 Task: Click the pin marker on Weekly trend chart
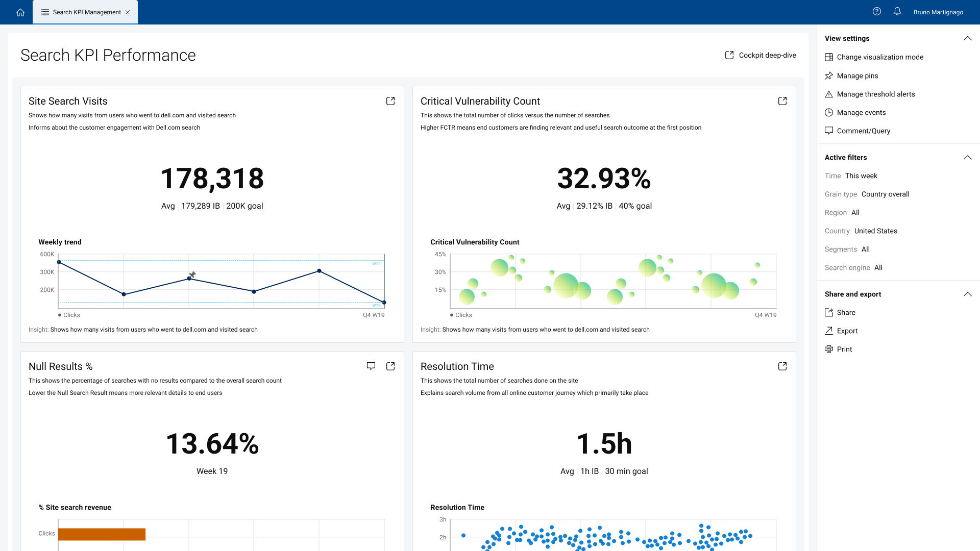pyautogui.click(x=192, y=274)
